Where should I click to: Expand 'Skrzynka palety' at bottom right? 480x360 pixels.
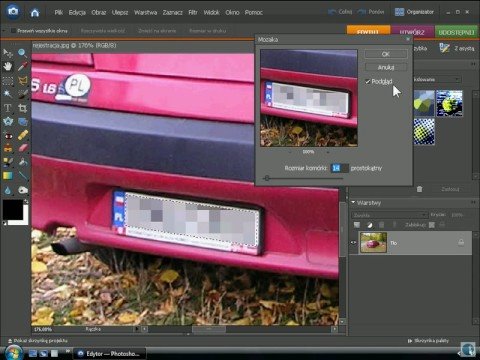(428, 341)
